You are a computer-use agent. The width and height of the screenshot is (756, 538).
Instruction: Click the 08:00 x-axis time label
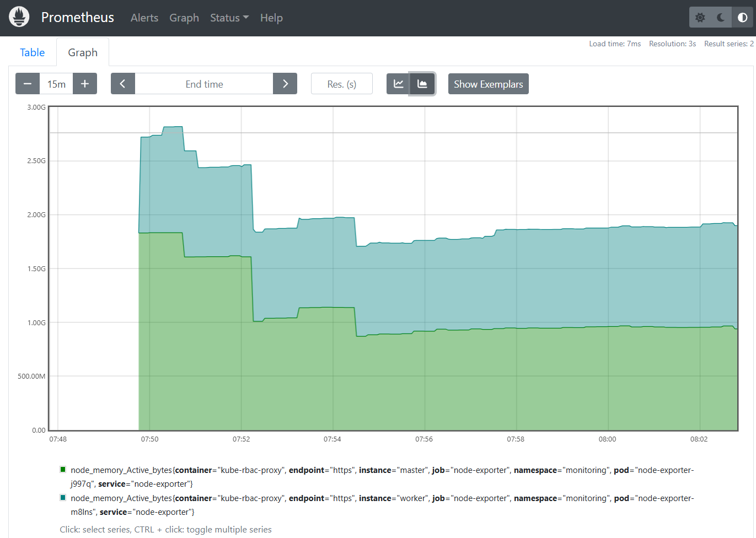[607, 439]
